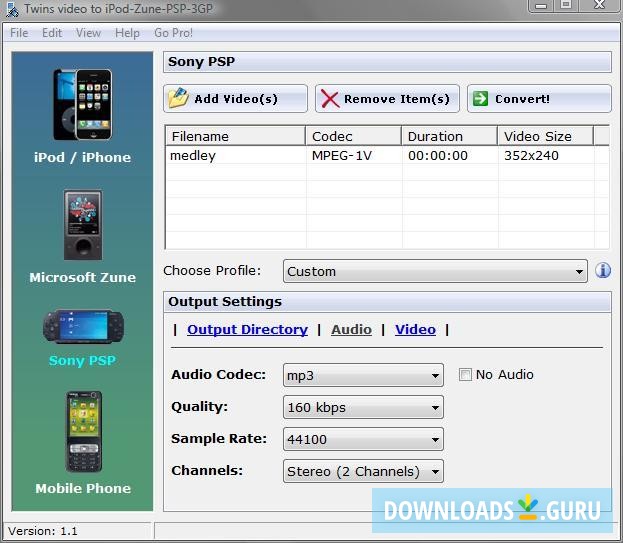This screenshot has height=543, width=623.
Task: Enable the No Audio checkbox
Action: point(465,375)
